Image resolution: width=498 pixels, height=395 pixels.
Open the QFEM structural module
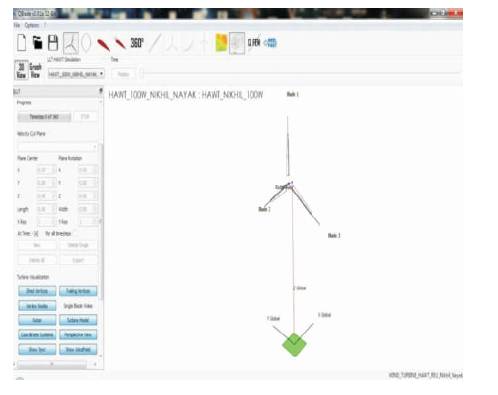(254, 43)
